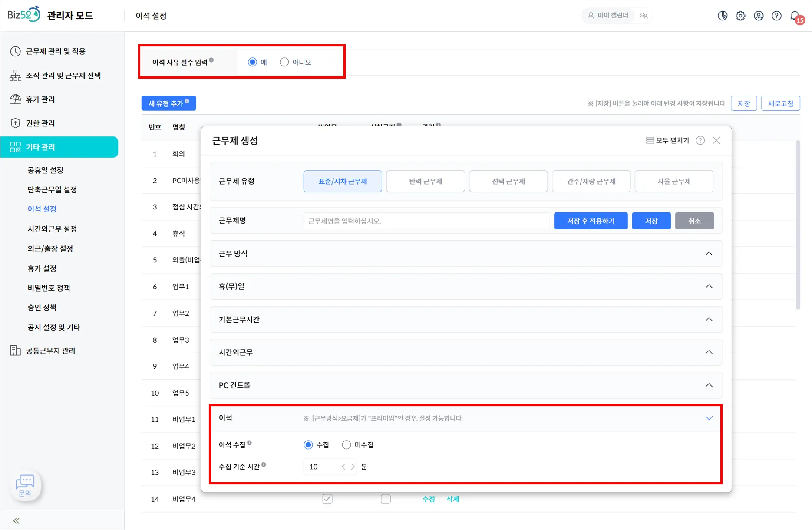Open the user profile icon

click(x=759, y=16)
